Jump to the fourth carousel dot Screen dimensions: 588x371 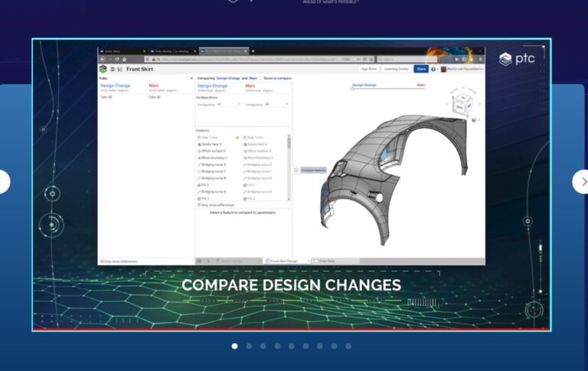(x=277, y=346)
